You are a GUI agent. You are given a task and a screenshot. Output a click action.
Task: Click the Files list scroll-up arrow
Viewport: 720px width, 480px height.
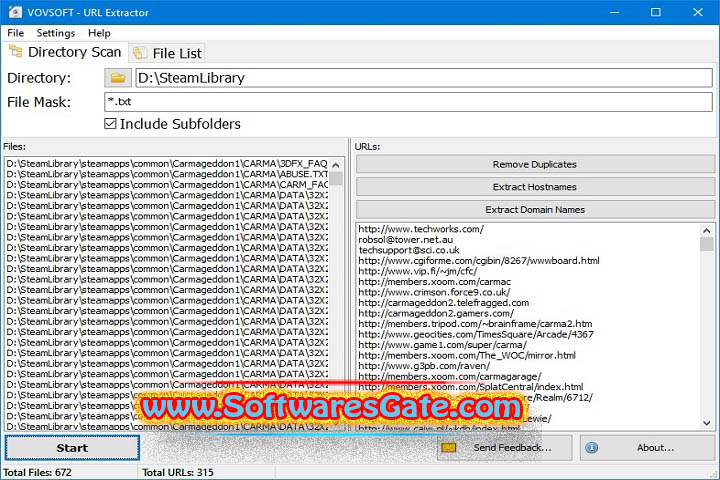(x=336, y=164)
